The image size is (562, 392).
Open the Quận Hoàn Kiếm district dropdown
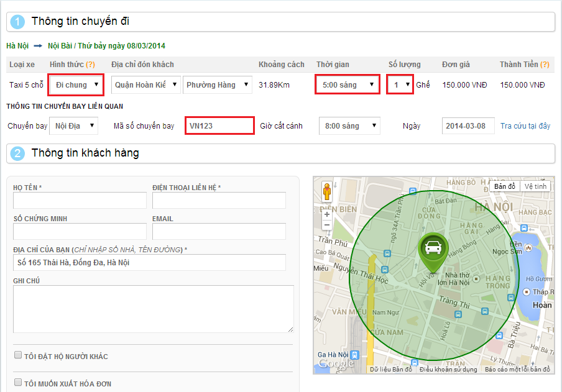[146, 84]
